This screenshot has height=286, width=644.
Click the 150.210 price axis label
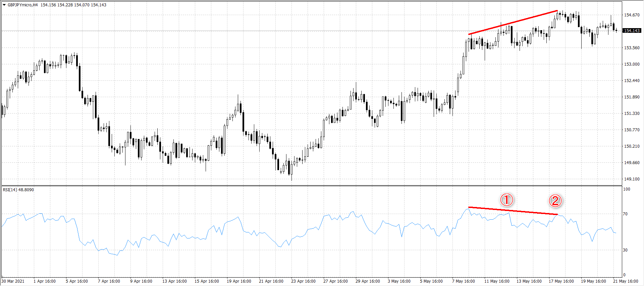click(632, 146)
